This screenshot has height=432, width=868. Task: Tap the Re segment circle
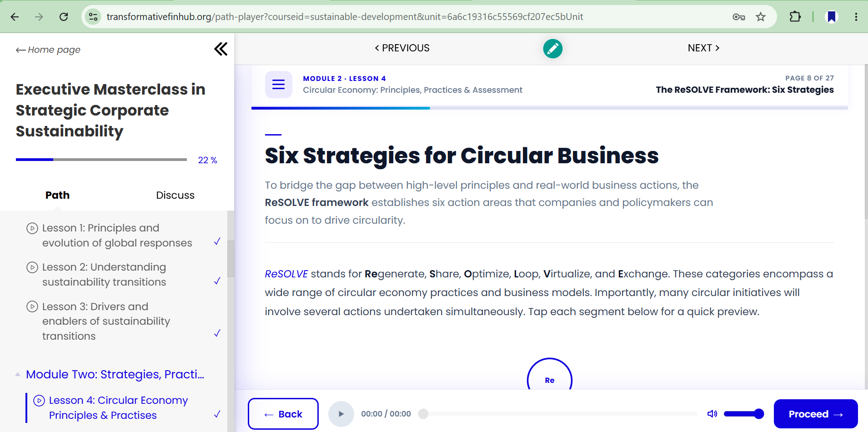point(549,374)
